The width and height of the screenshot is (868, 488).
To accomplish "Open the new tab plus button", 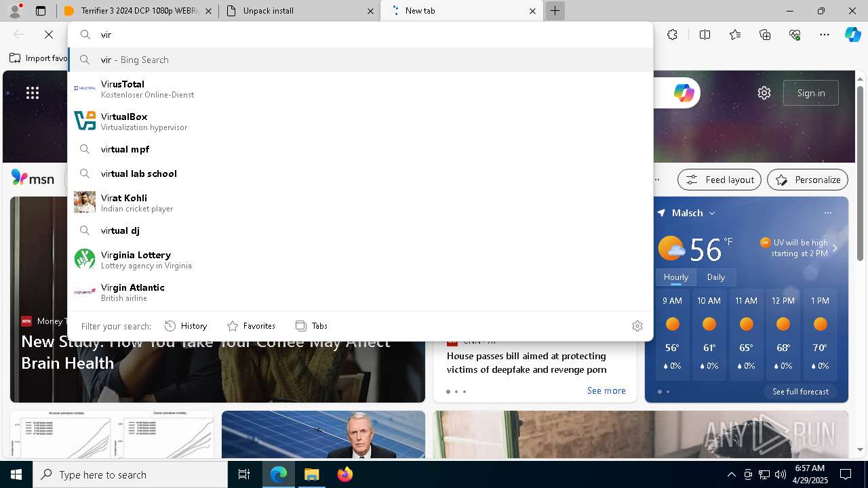I will 555,11.
